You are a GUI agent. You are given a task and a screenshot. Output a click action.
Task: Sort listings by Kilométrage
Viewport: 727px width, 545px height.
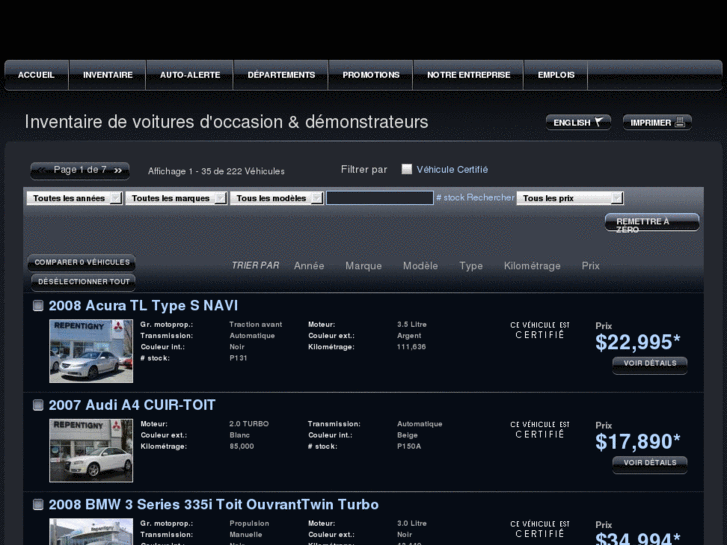coord(532,266)
